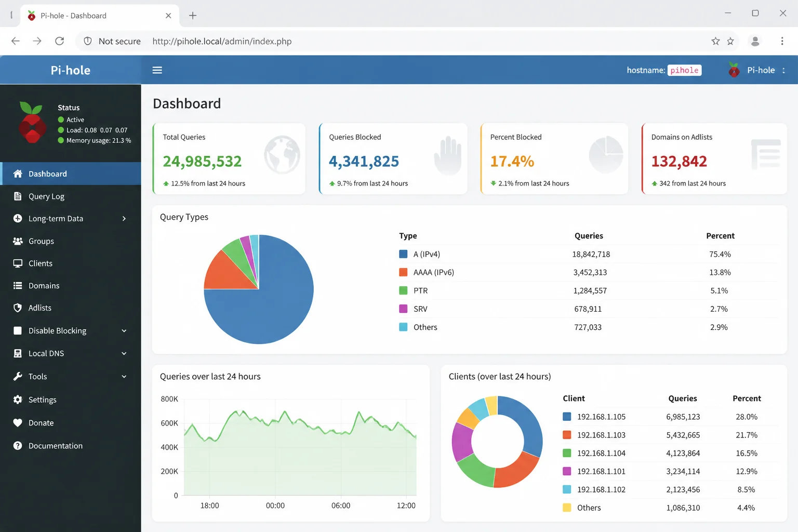Screen dimensions: 798x532
Task: Click the purple SRV legend swatch
Action: (x=403, y=309)
